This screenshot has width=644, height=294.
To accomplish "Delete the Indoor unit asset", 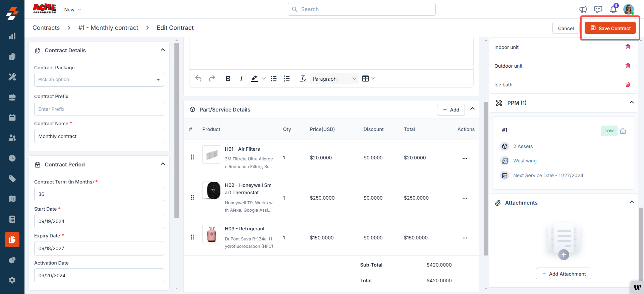I will point(628,47).
